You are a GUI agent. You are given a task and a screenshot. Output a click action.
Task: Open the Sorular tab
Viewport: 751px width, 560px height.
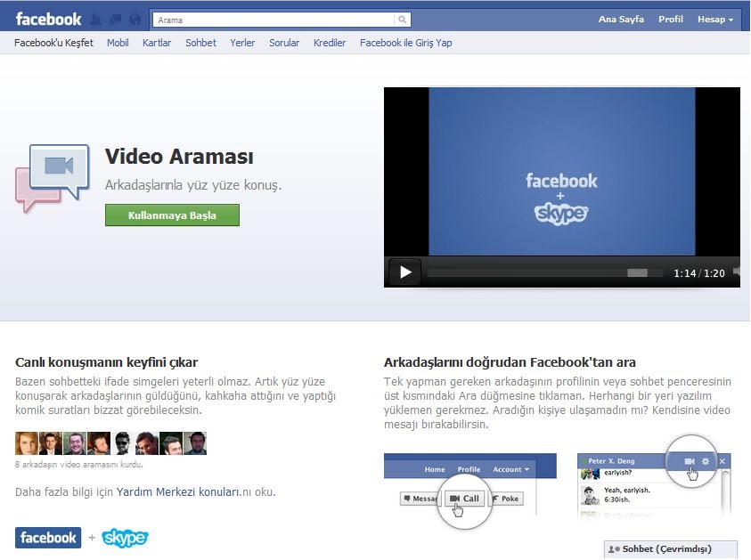coord(284,43)
